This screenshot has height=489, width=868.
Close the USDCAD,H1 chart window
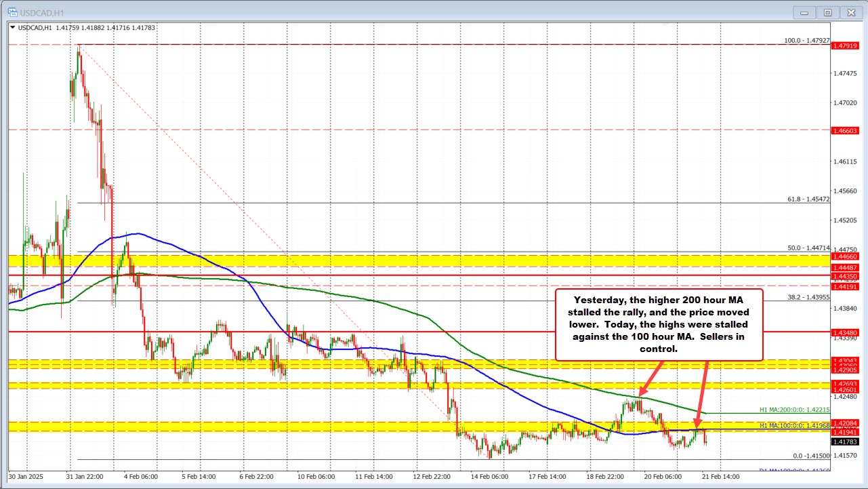point(849,12)
